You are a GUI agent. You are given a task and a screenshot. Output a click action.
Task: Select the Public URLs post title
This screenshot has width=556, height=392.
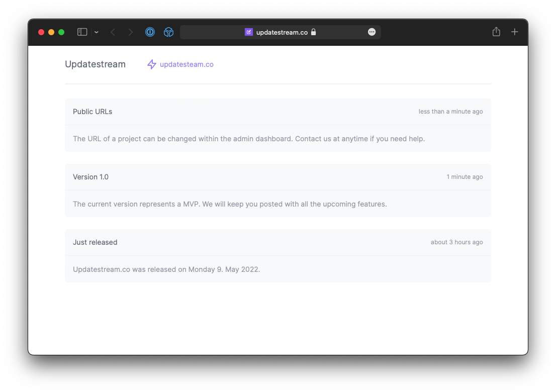(x=92, y=112)
